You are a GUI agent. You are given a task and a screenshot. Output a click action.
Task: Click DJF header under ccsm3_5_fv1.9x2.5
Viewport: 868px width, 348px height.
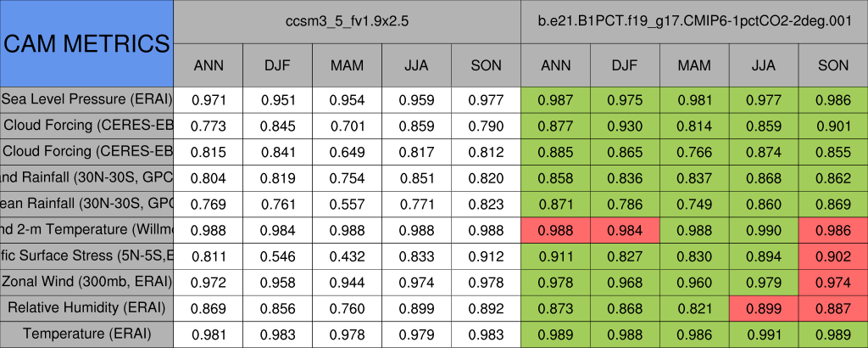[x=277, y=65]
